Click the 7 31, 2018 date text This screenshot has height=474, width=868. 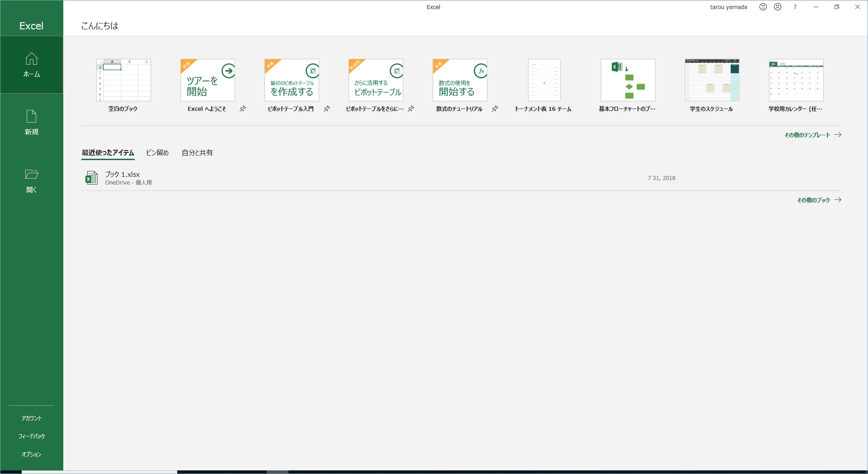pos(661,178)
